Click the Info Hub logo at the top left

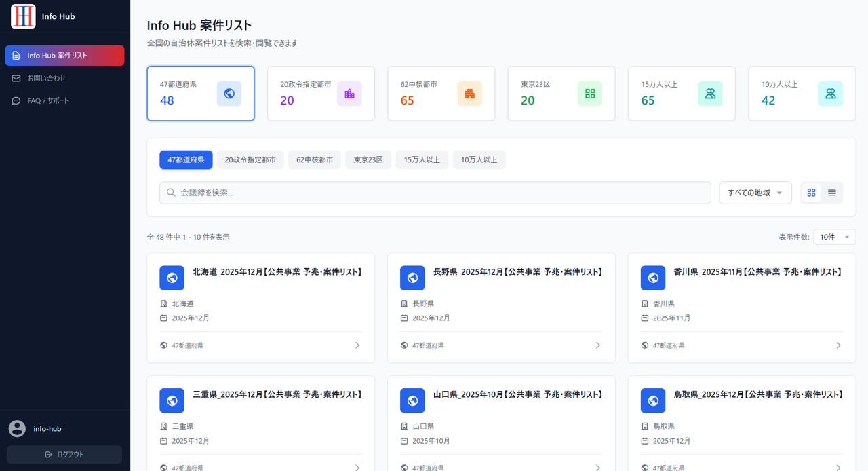tap(22, 16)
